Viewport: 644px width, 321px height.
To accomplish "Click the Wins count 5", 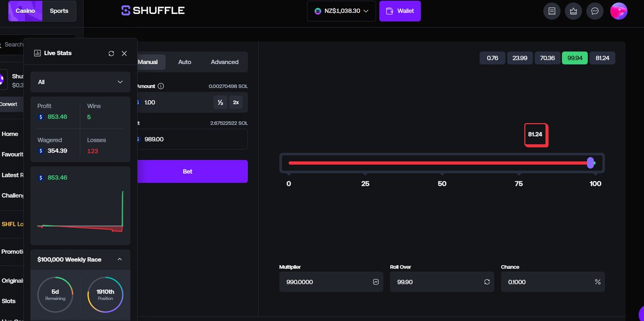I will (89, 117).
